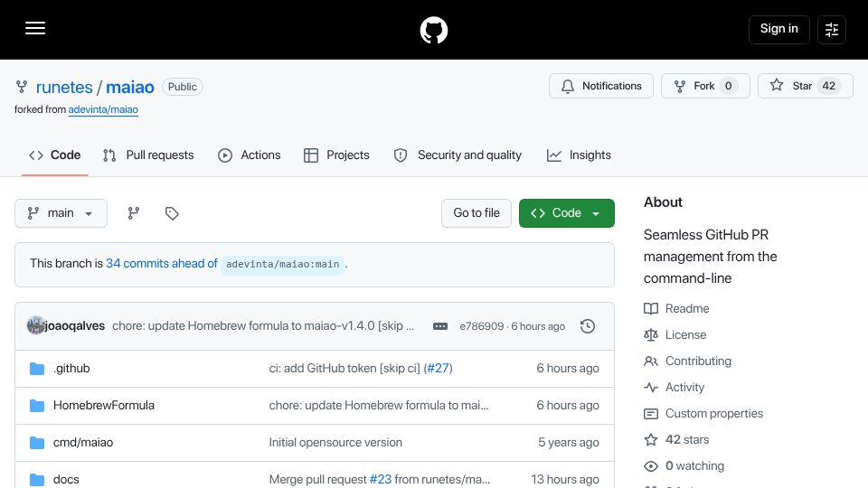Open the docs folder

(x=66, y=480)
